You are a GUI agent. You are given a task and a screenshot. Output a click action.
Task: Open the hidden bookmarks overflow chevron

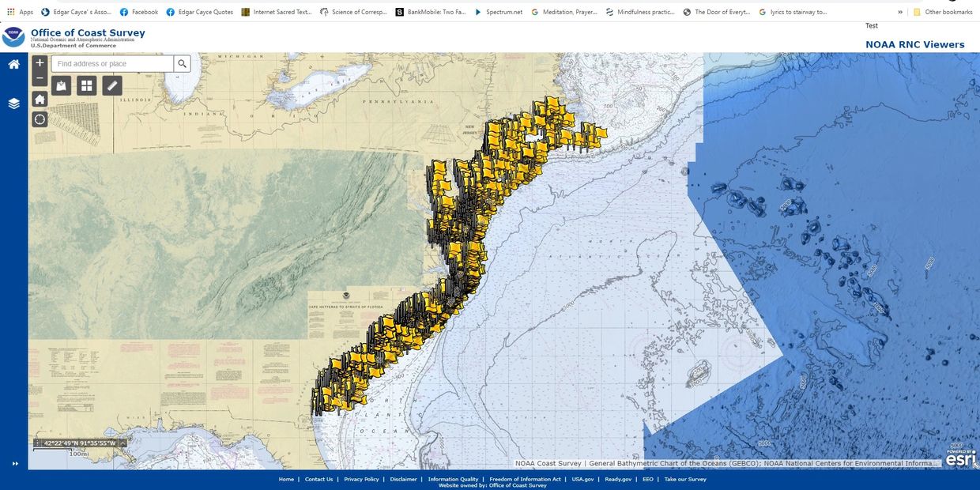tap(899, 12)
